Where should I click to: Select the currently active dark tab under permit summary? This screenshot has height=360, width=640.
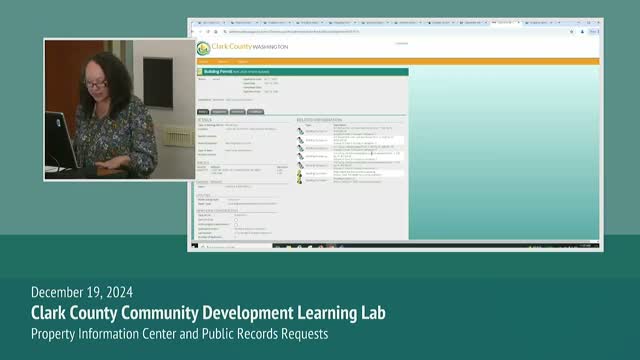point(203,111)
